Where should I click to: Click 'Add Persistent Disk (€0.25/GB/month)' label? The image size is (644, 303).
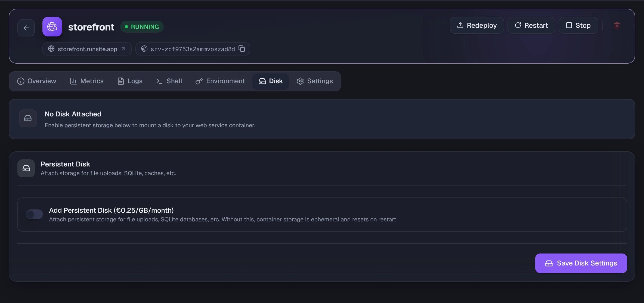tap(111, 210)
